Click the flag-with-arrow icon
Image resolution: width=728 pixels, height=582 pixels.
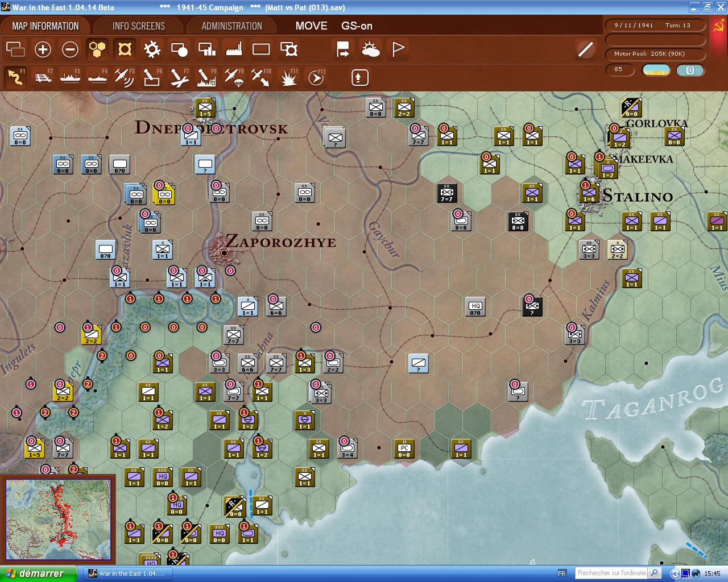[343, 49]
